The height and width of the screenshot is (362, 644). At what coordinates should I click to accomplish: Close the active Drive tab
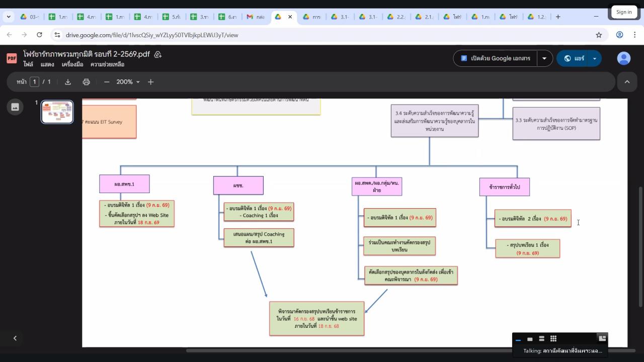pyautogui.click(x=290, y=17)
